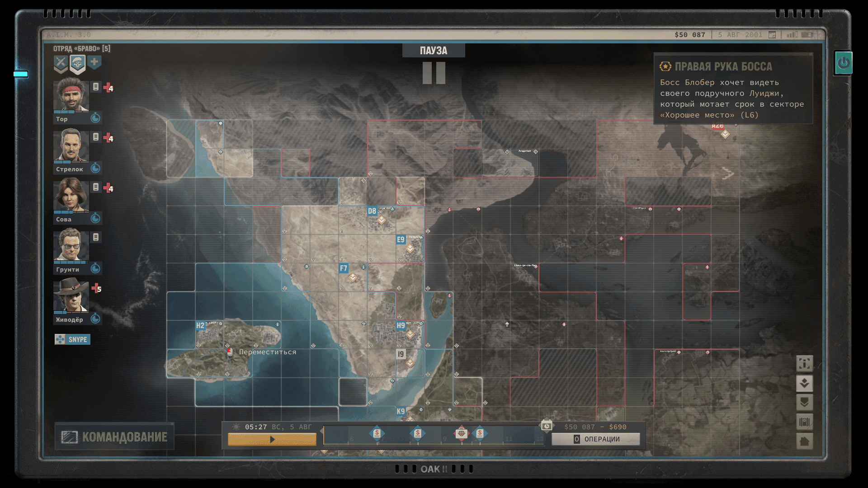Click the calendar clock icon above the timeline
The width and height of the screenshot is (868, 488).
(547, 426)
